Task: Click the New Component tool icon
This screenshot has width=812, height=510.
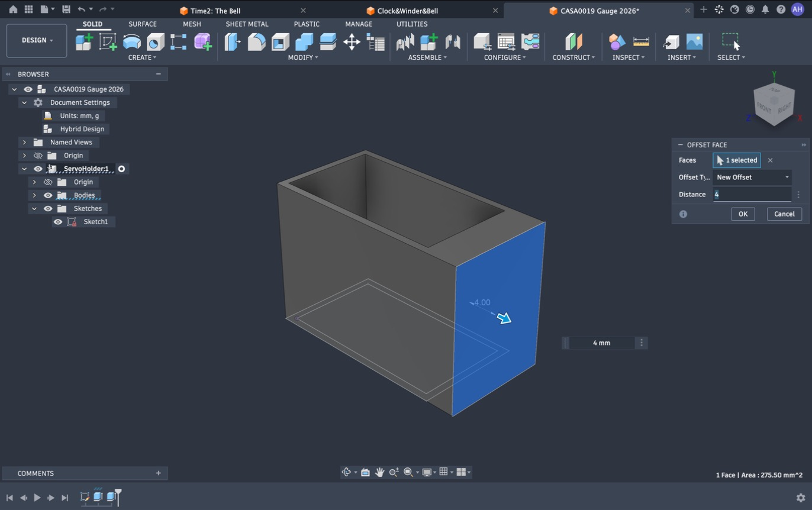Action: pos(84,42)
